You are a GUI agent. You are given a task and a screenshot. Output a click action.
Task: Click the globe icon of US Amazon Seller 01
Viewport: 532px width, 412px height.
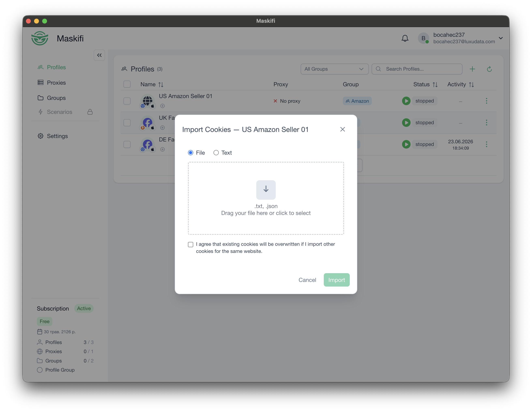click(148, 100)
